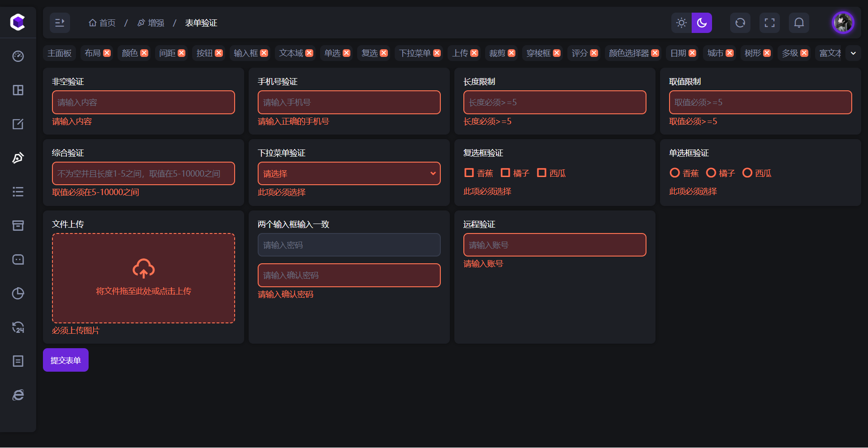Switch to the 按钮 tab
Image resolution: width=868 pixels, height=448 pixels.
[x=204, y=53]
